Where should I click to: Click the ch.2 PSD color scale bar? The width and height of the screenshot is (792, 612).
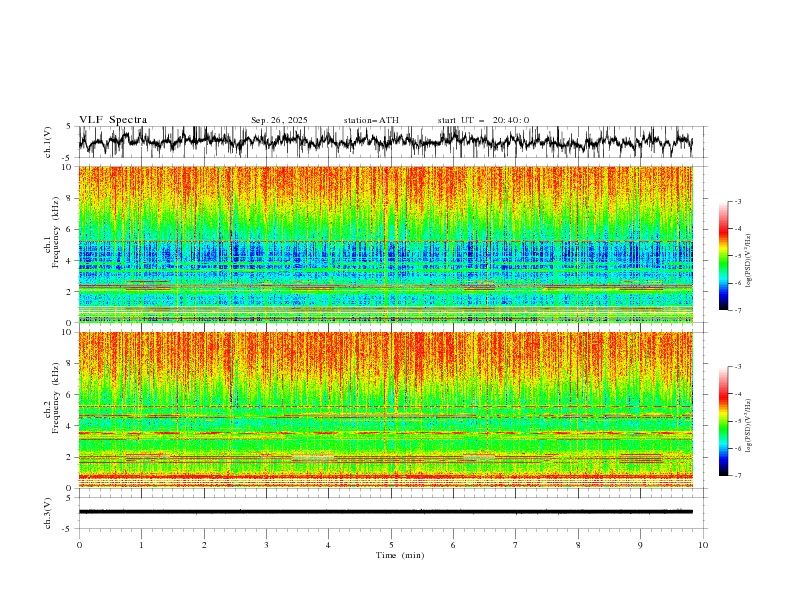(x=724, y=421)
